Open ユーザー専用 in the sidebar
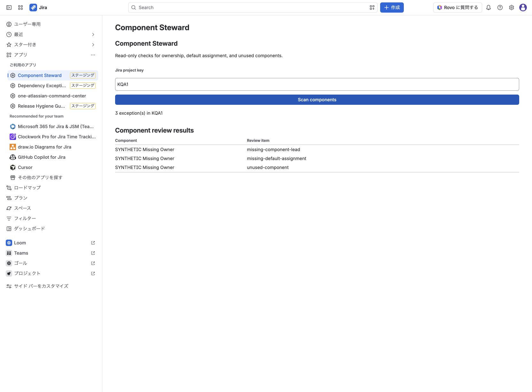The image size is (532, 392). 51,24
